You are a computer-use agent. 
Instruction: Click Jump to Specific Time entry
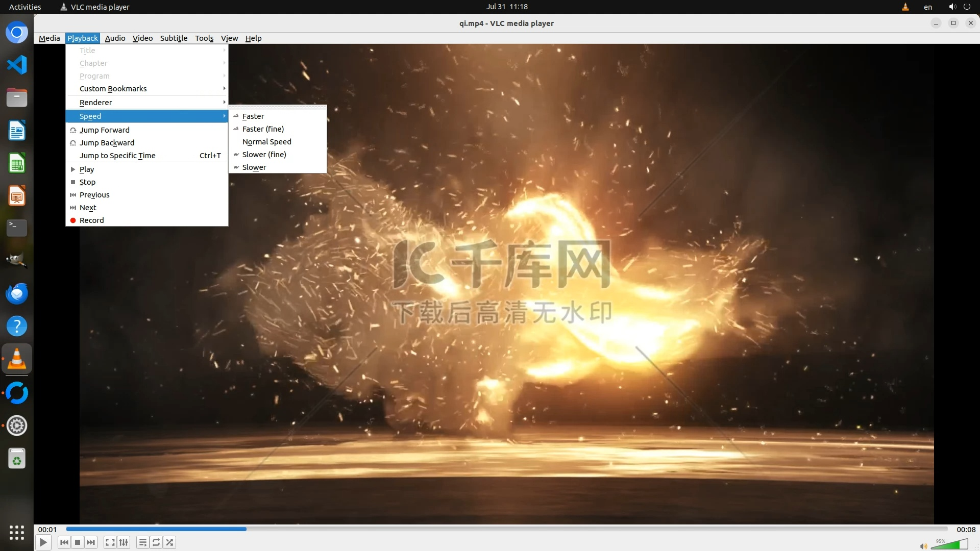point(117,156)
